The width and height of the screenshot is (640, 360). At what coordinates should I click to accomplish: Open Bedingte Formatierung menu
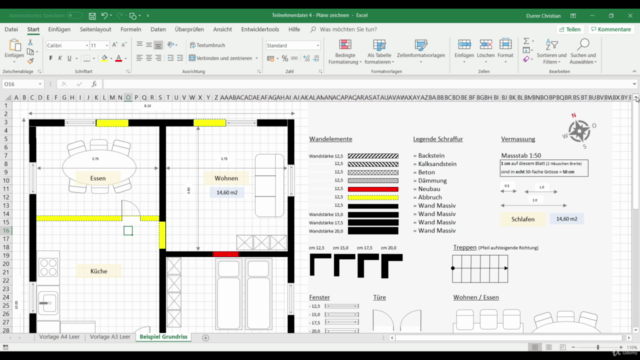pos(345,51)
